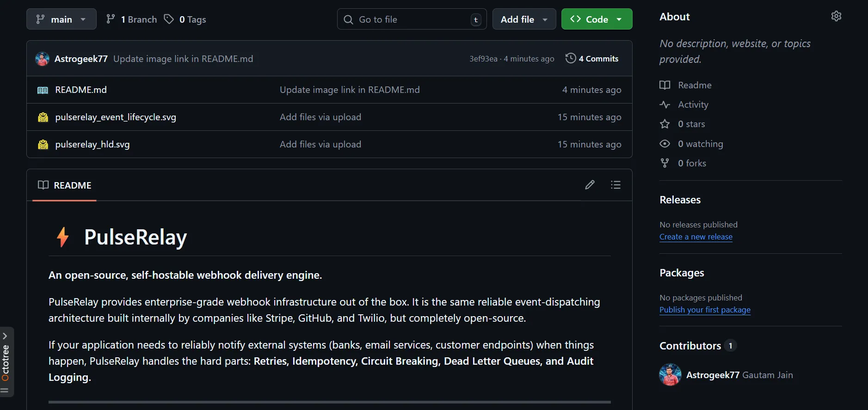Screen dimensions: 868x410
Task: Select the README tab
Action: click(x=65, y=185)
